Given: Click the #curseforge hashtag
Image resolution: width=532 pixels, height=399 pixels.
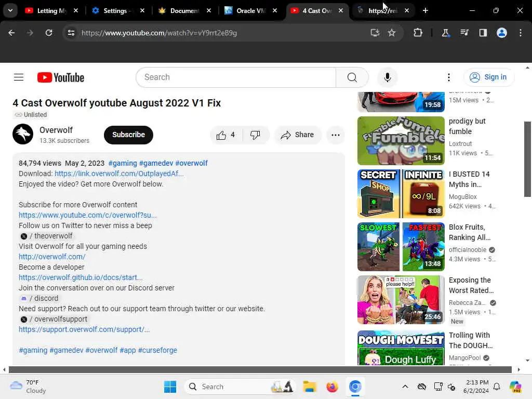Looking at the screenshot, I should (x=157, y=350).
